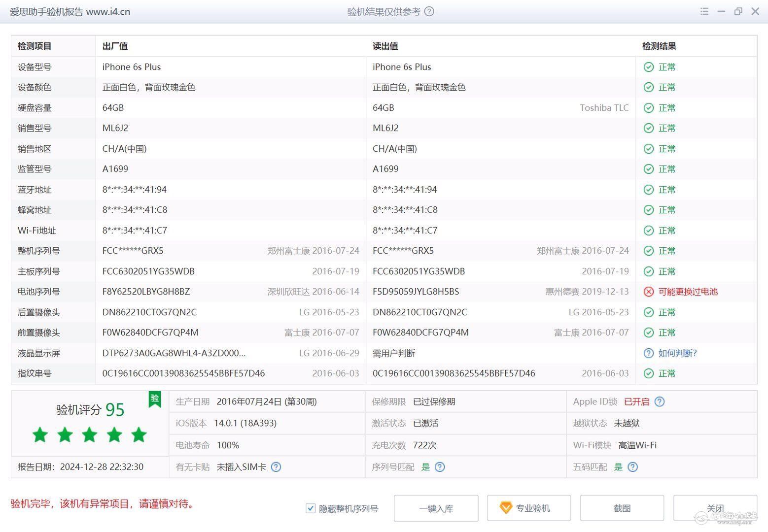The width and height of the screenshot is (768, 532).
Task: Click the 检测项目 column header
Action: 35,46
